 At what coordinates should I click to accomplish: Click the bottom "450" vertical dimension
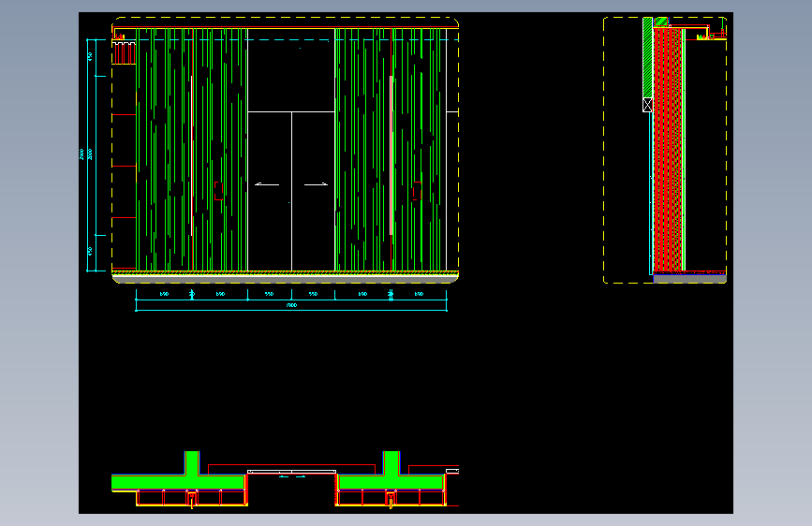90,252
